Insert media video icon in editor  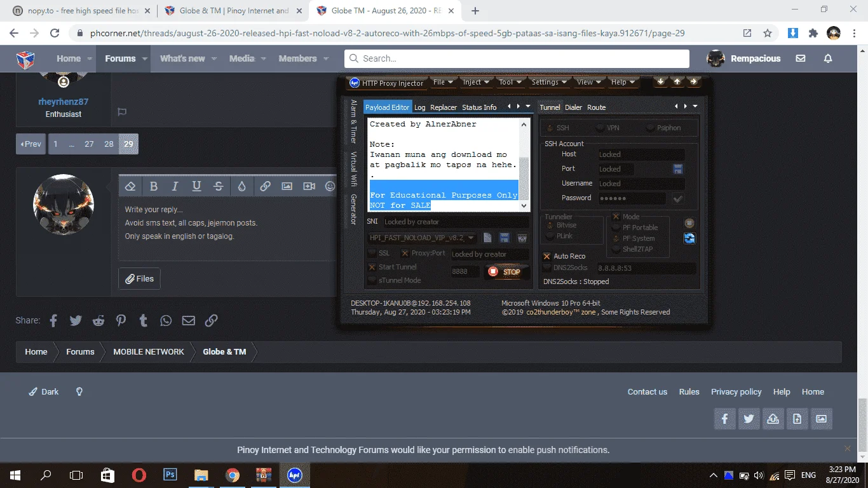pos(309,186)
